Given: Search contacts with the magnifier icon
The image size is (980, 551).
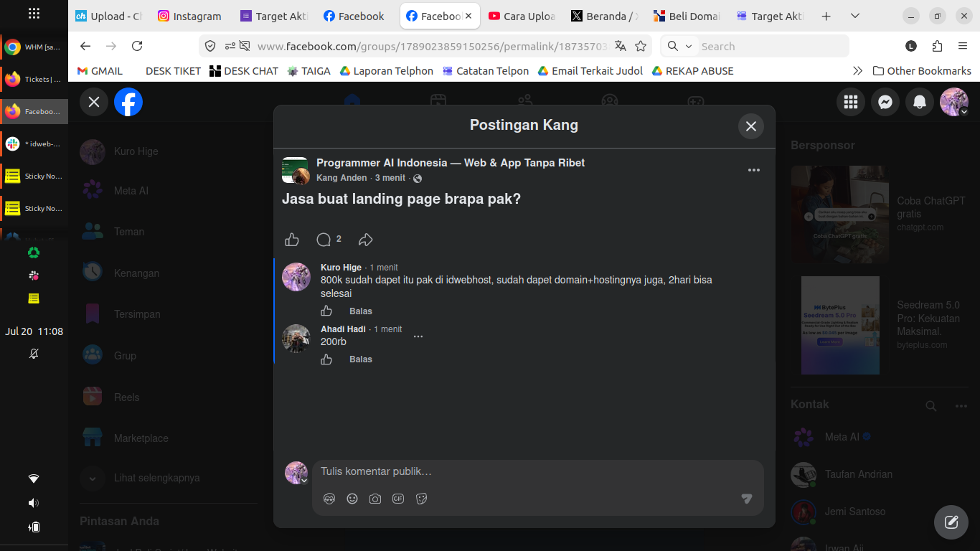Looking at the screenshot, I should [931, 406].
